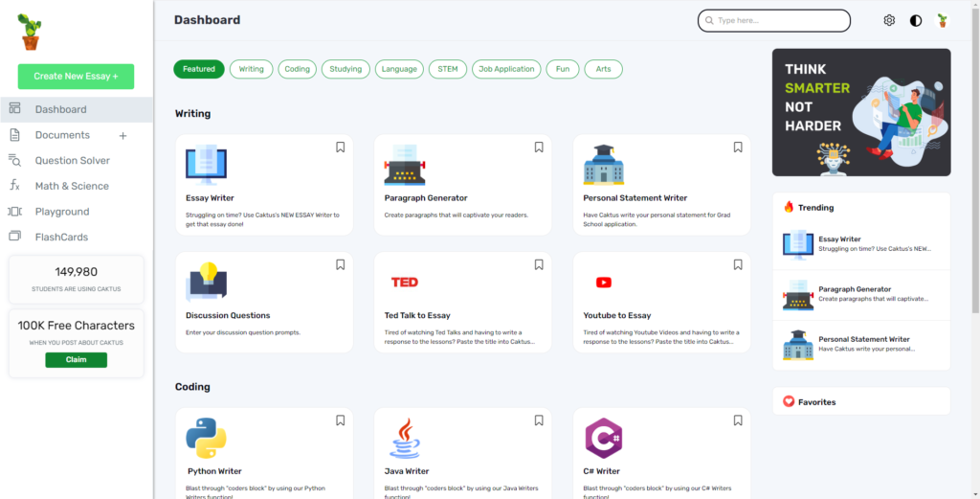Bookmark the Personal Statement Writer card
This screenshot has height=499, width=980.
click(738, 147)
